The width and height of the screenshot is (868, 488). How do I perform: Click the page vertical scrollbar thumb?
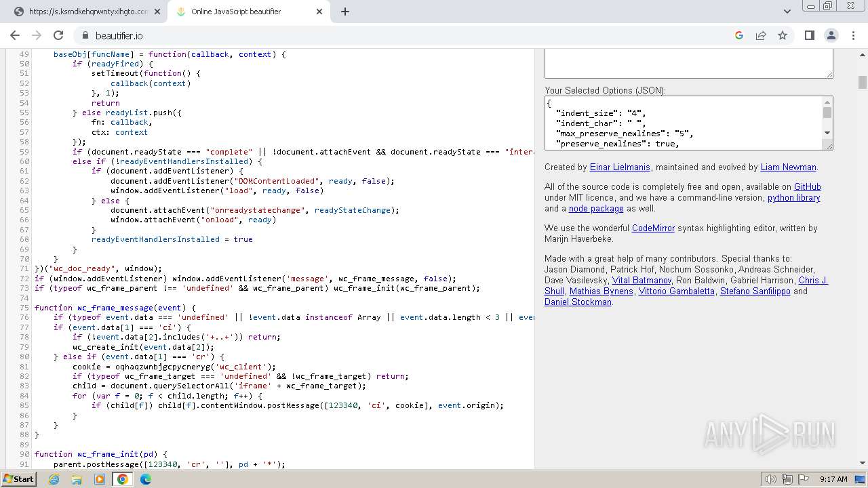(x=863, y=82)
